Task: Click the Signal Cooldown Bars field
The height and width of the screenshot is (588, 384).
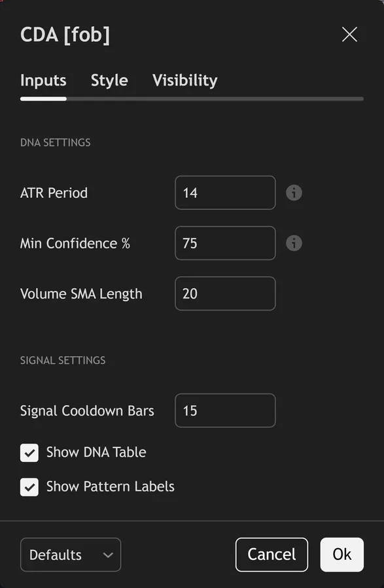Action: (225, 411)
